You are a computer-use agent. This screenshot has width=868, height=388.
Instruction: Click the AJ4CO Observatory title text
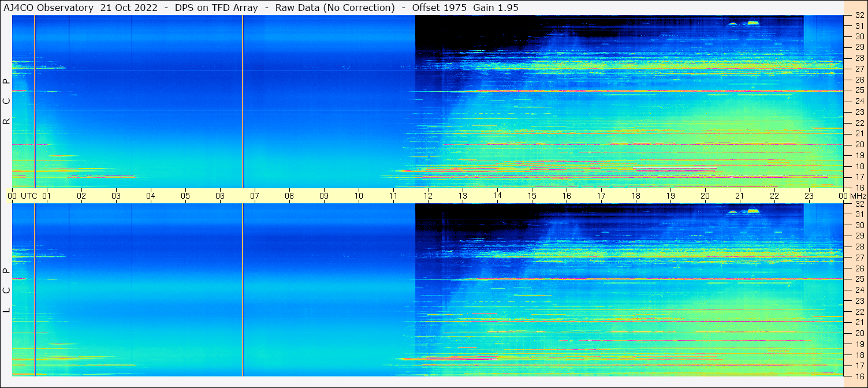[48, 8]
